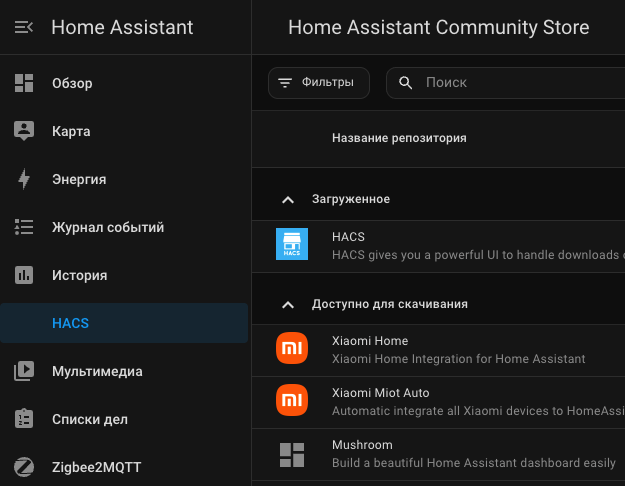This screenshot has width=625, height=486.
Task: Focus the Поиск search field
Action: (x=505, y=83)
